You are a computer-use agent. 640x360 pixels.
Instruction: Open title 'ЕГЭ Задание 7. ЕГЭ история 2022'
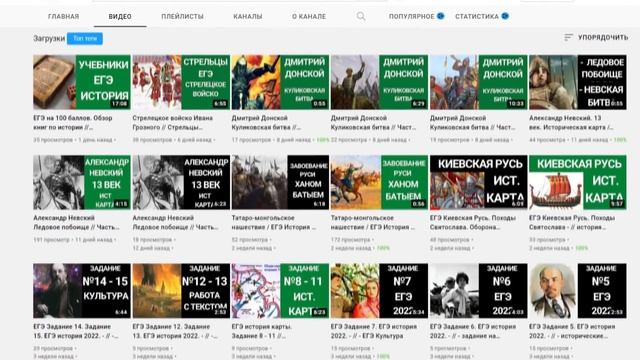(x=374, y=331)
